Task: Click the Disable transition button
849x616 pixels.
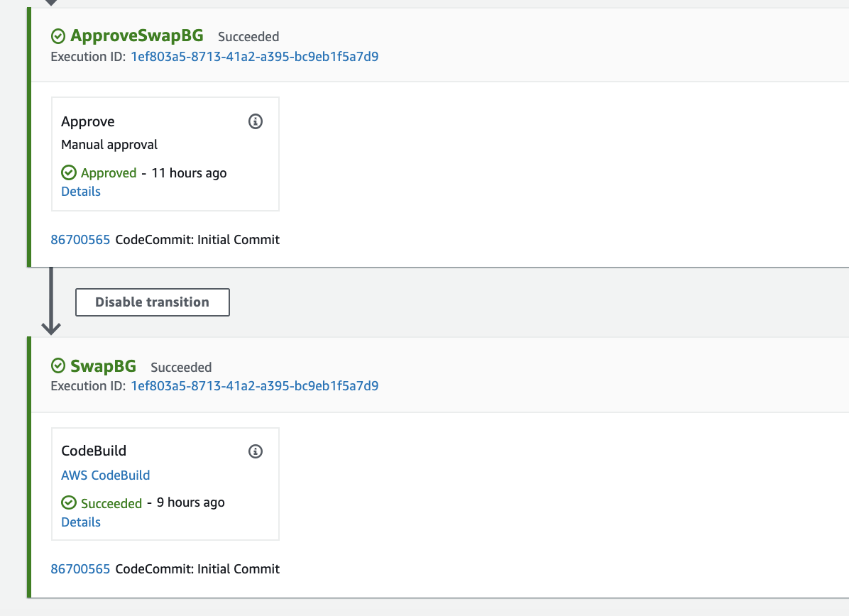Action: tap(152, 302)
